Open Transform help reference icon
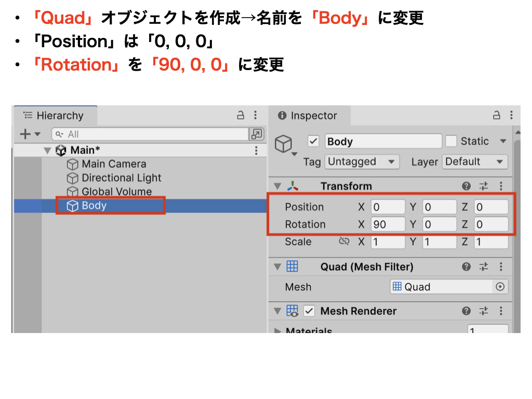Viewport: 532px width, 399px height. tap(466, 186)
